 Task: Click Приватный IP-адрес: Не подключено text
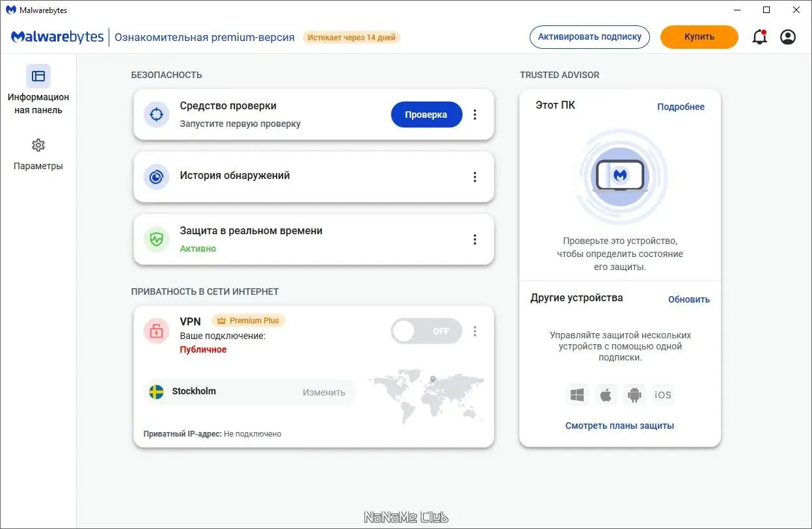pos(212,433)
